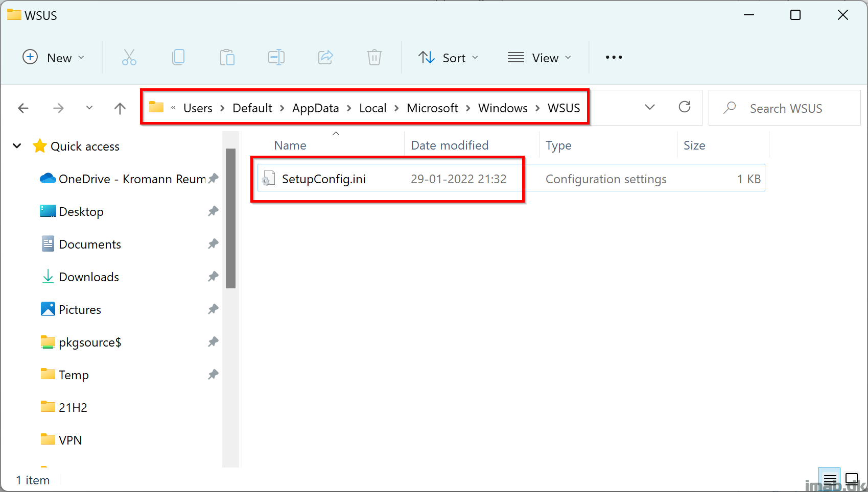Open the pkgsource$ folder in sidebar
The width and height of the screenshot is (868, 492).
pyautogui.click(x=90, y=342)
